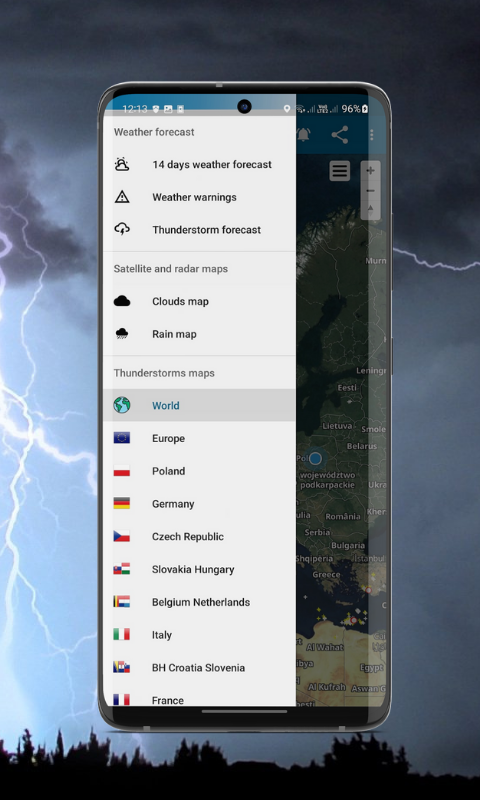Click the Italy flag icon
The image size is (480, 800).
122,634
